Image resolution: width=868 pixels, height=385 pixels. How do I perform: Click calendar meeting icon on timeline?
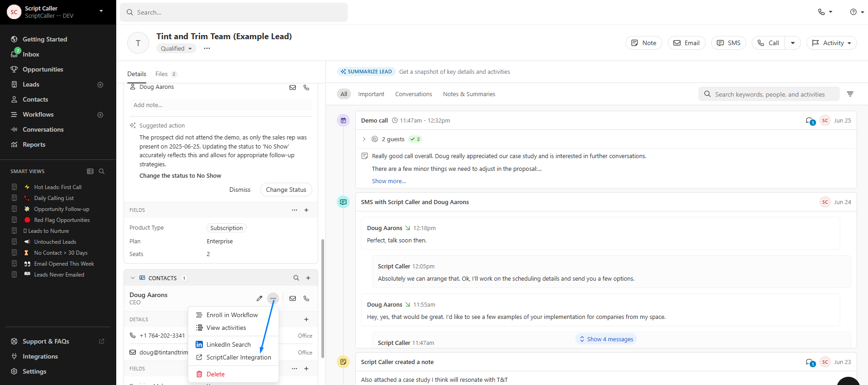343,120
